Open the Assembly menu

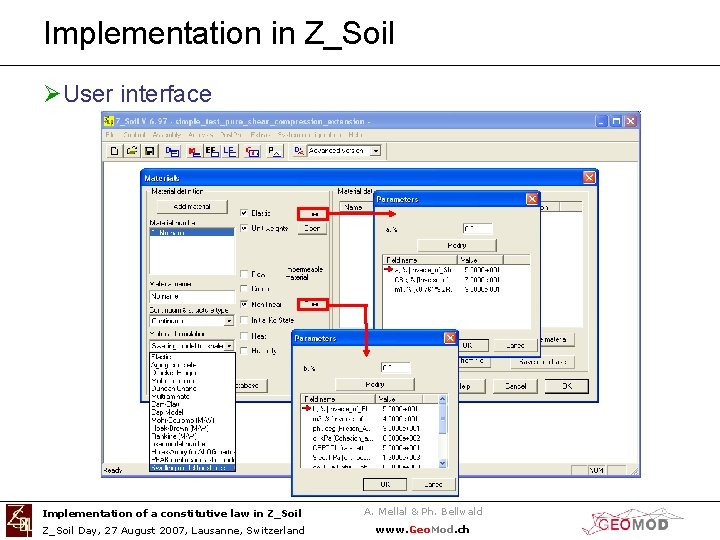click(x=166, y=135)
